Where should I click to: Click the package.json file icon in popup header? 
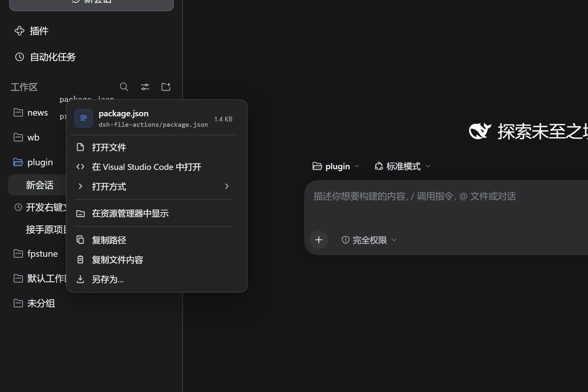(84, 118)
